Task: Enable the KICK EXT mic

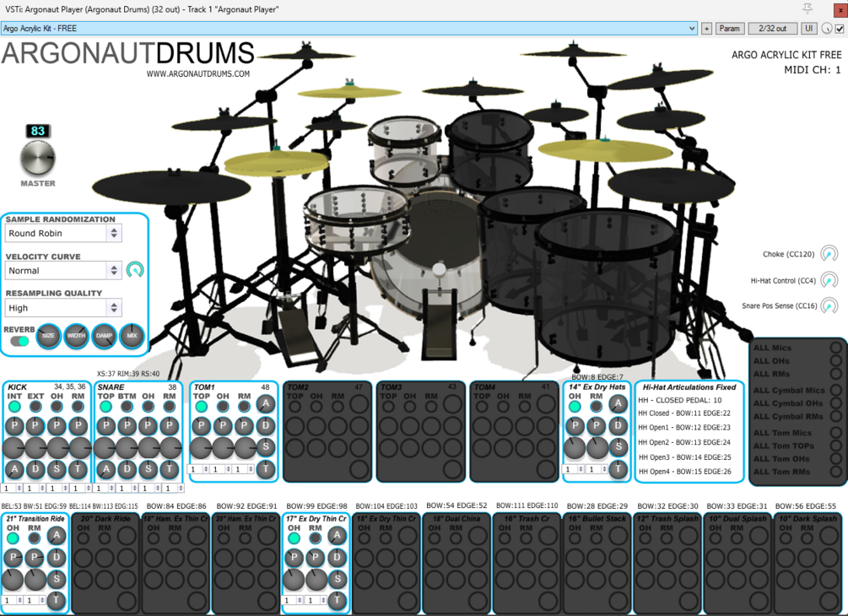Action: pos(35,406)
